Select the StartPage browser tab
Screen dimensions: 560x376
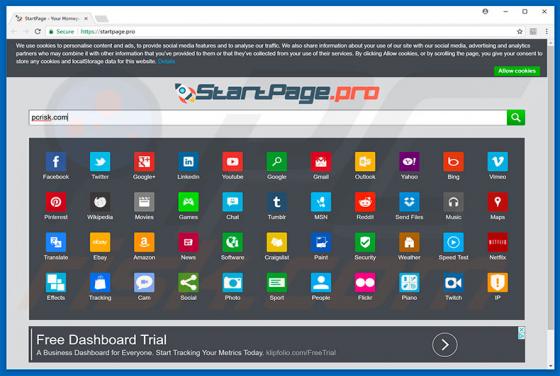pyautogui.click(x=51, y=18)
